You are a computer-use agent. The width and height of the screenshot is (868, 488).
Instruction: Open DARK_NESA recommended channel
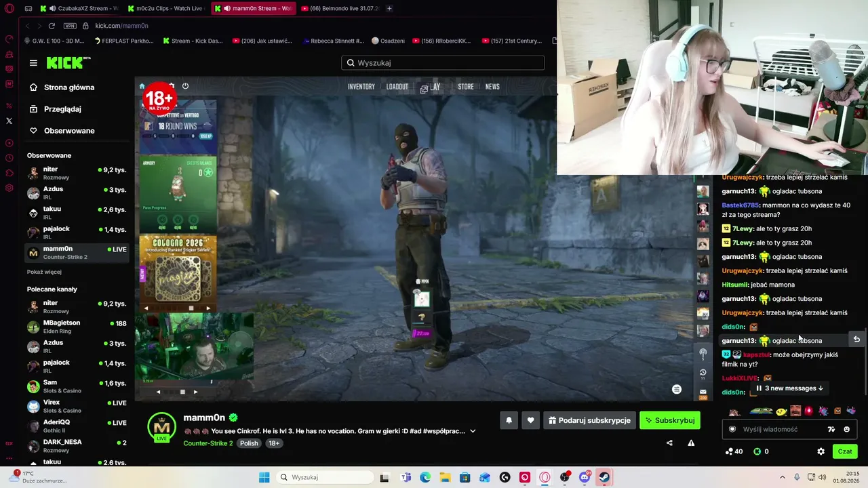pyautogui.click(x=77, y=445)
